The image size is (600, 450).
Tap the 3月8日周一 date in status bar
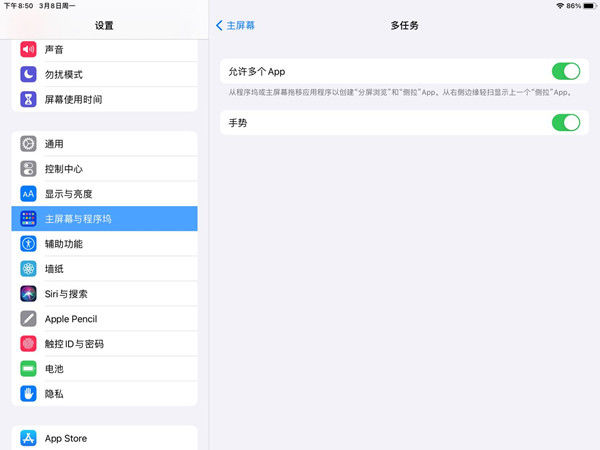[57, 6]
